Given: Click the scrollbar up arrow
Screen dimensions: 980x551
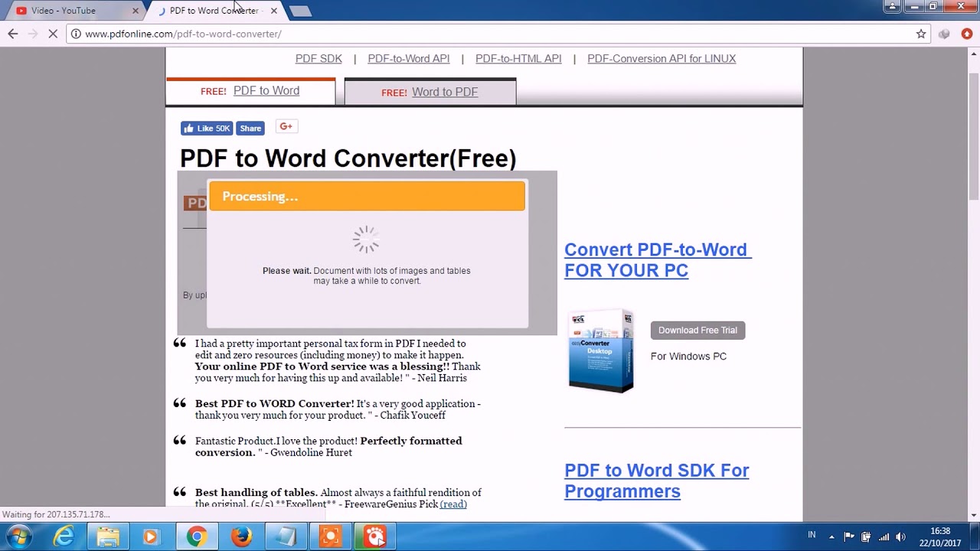Looking at the screenshot, I should pyautogui.click(x=973, y=54).
